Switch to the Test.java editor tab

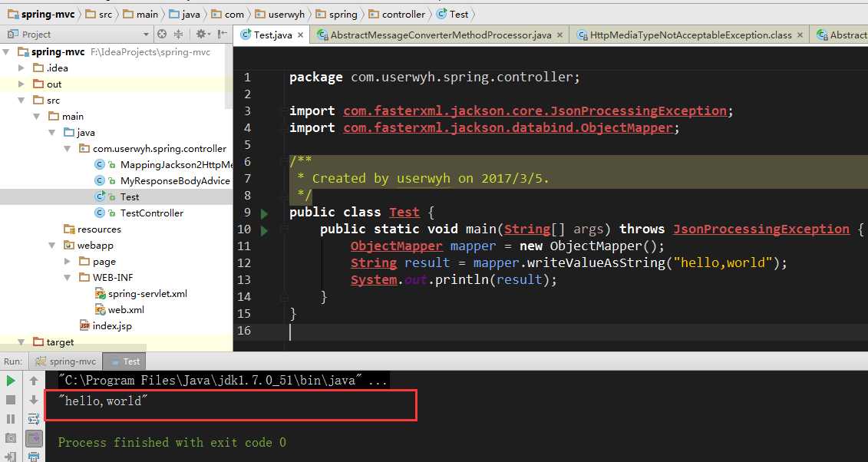point(272,35)
